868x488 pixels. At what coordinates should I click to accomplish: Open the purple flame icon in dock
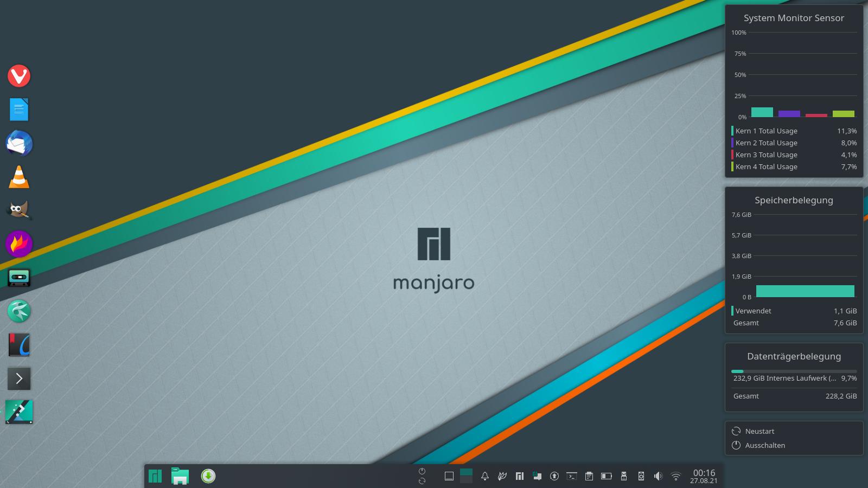coord(19,244)
